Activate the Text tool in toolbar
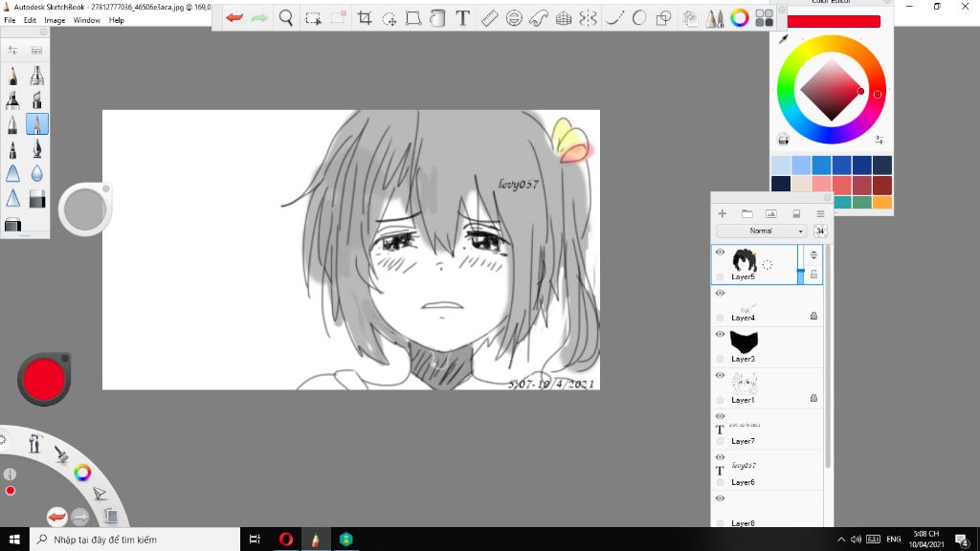Viewport: 980px width, 551px height. pos(462,18)
